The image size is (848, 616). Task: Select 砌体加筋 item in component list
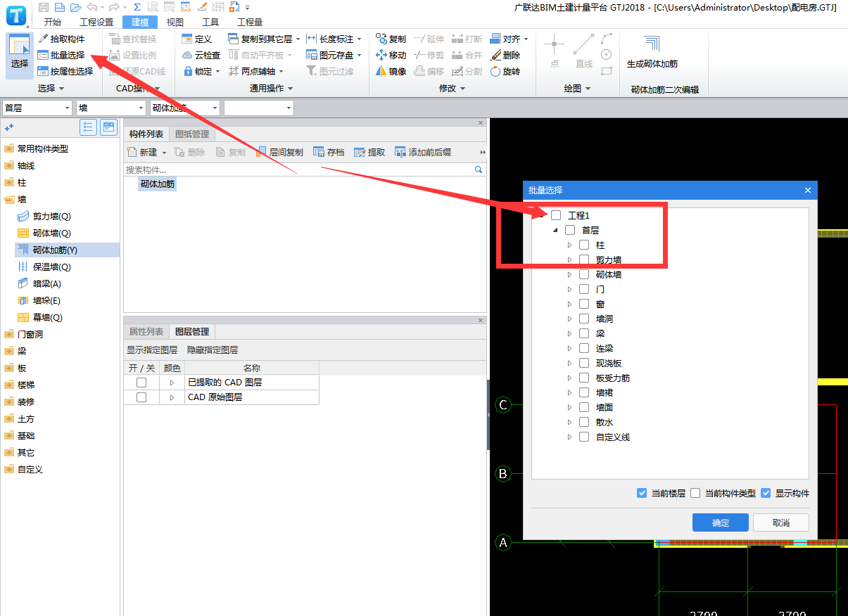(158, 184)
